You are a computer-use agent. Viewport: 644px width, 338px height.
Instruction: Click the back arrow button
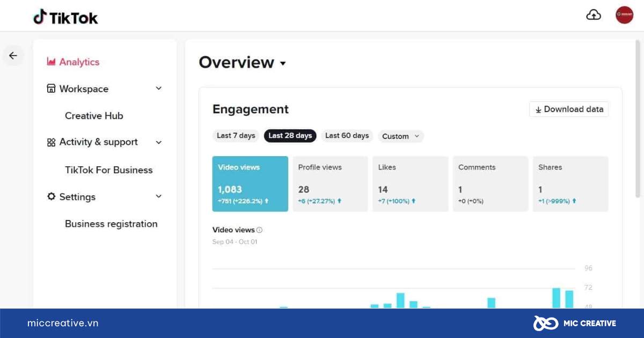[x=13, y=55]
